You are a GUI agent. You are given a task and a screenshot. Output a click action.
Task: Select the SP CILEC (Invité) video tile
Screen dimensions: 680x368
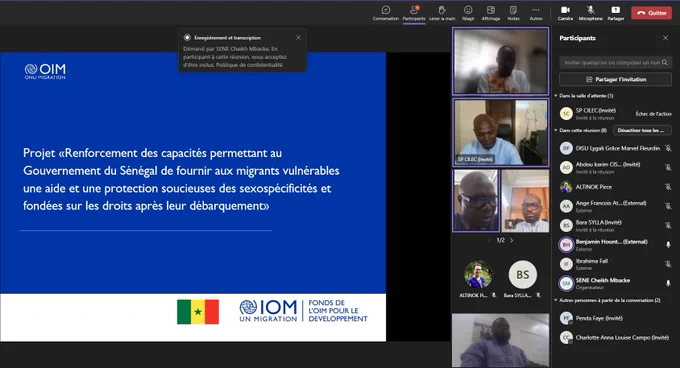(500, 132)
